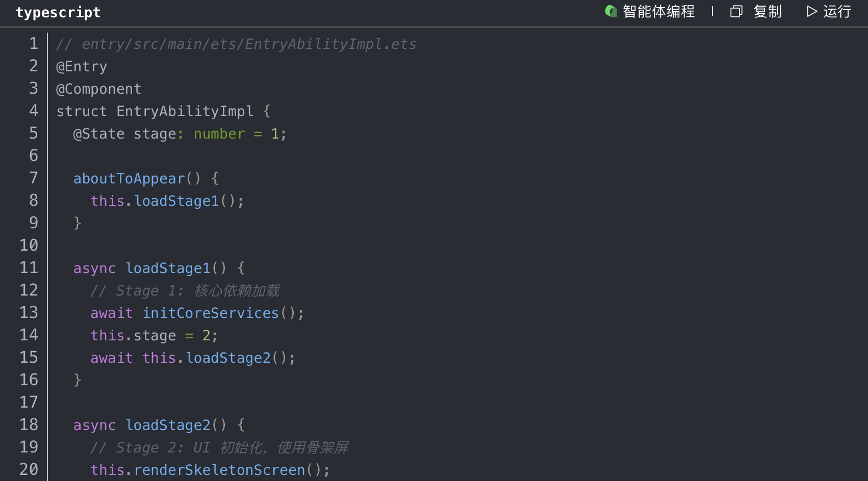Select line number 20 in gutter
Screen dimensions: 868x481
(x=29, y=469)
